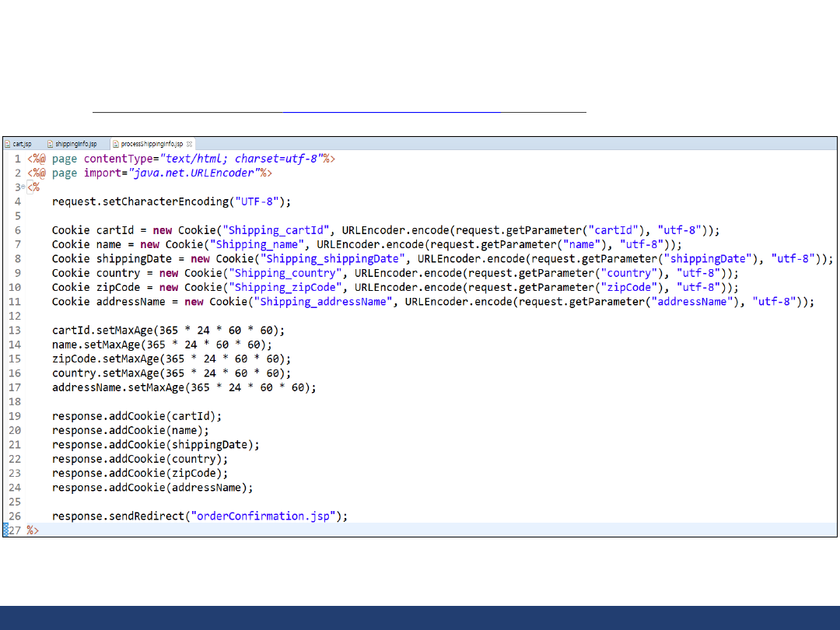The height and width of the screenshot is (630, 840).
Task: Click line number 13 in the gutter
Action: point(16,330)
